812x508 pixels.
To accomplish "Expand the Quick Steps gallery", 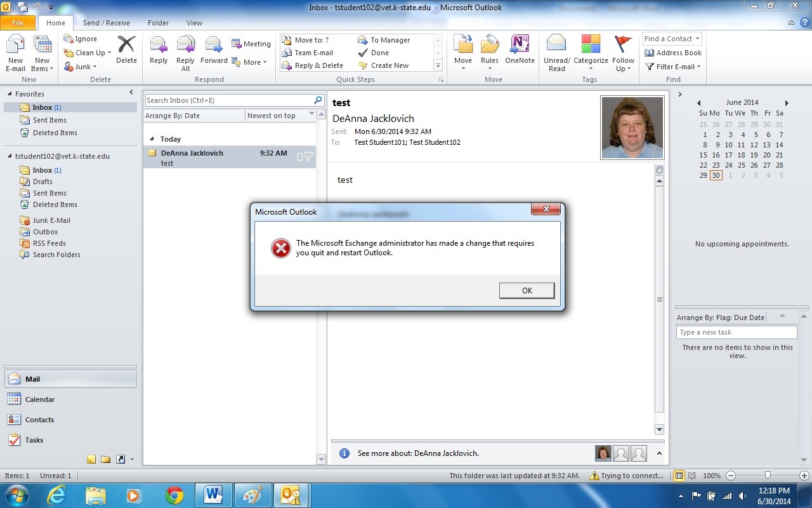I will click(x=438, y=65).
